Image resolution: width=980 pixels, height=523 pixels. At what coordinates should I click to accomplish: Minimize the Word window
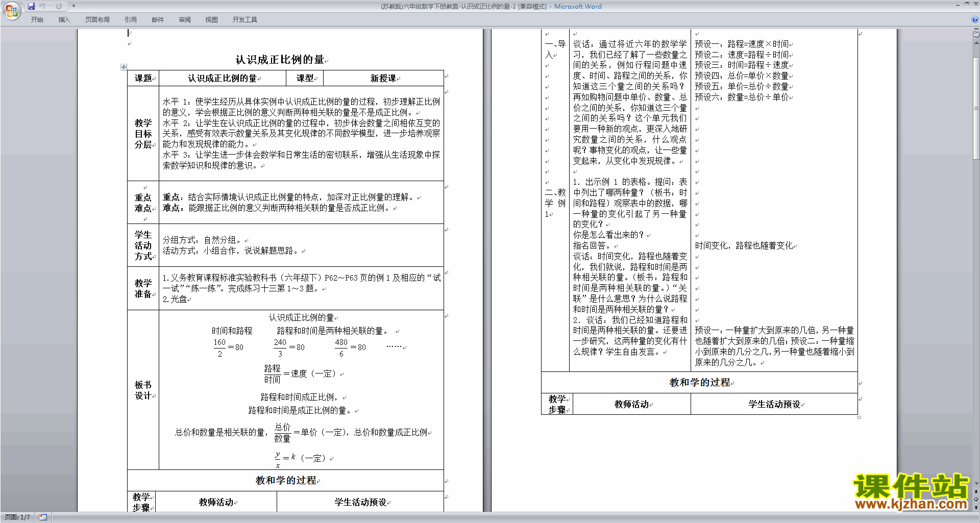click(958, 5)
